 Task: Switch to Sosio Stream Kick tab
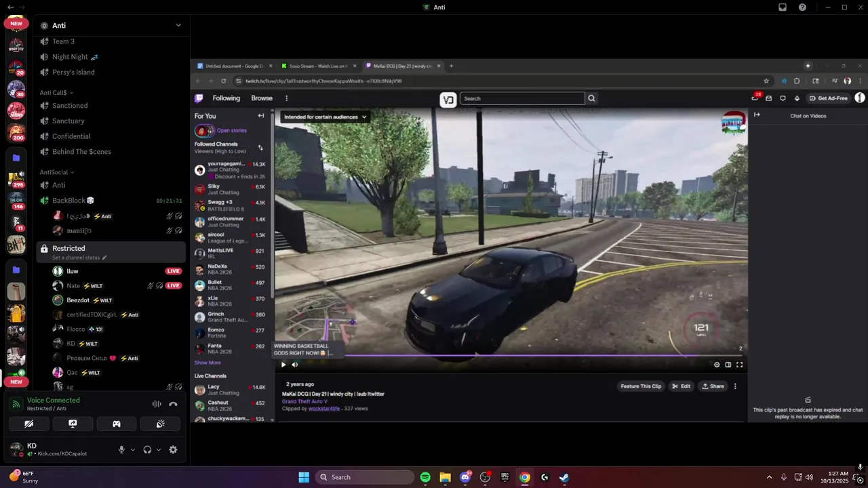pos(319,66)
